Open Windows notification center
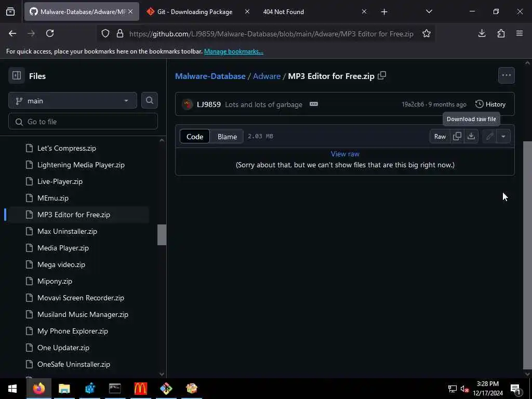Image resolution: width=532 pixels, height=399 pixels. (515, 389)
